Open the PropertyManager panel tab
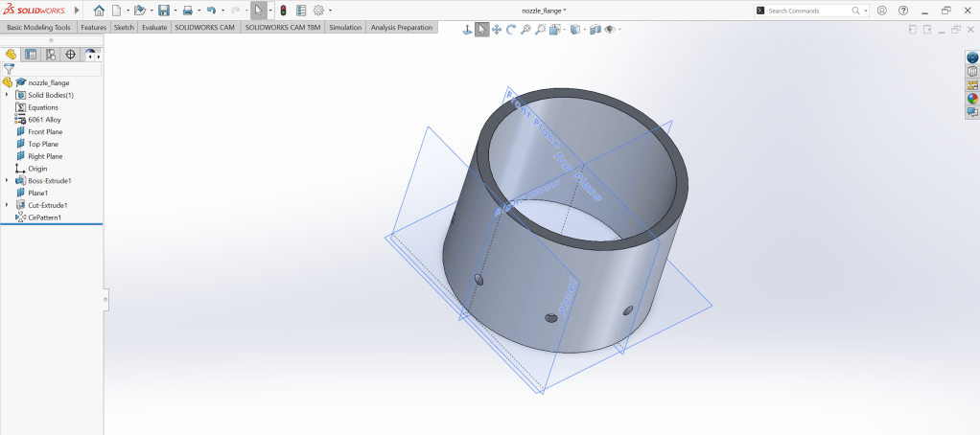Screen dimensions: 980x435 31,55
